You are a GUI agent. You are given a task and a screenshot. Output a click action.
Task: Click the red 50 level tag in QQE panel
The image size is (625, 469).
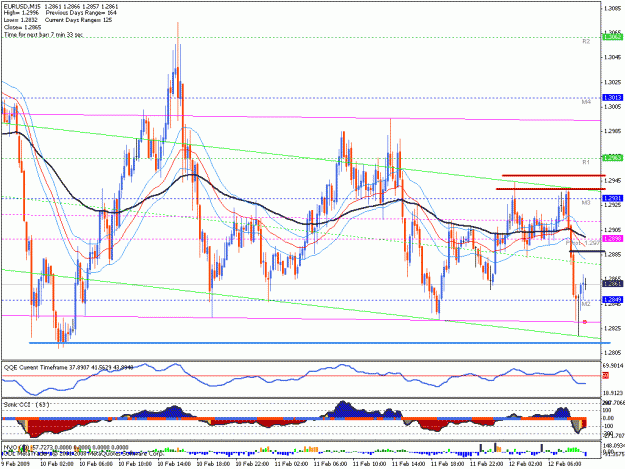(605, 375)
